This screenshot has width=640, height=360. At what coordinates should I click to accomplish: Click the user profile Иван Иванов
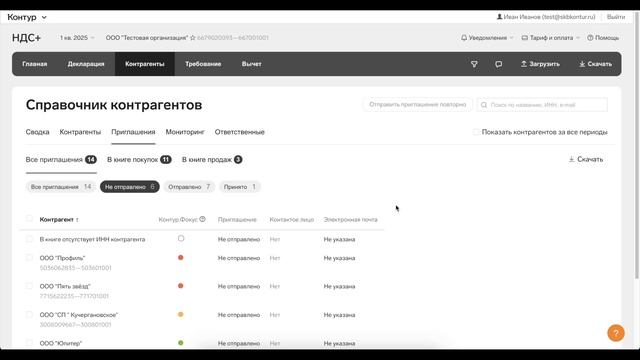pos(545,17)
